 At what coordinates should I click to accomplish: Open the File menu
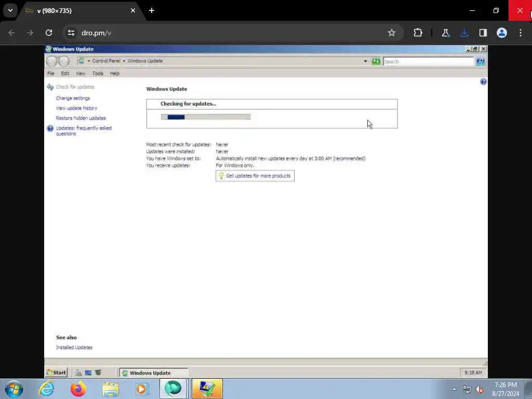[x=50, y=73]
